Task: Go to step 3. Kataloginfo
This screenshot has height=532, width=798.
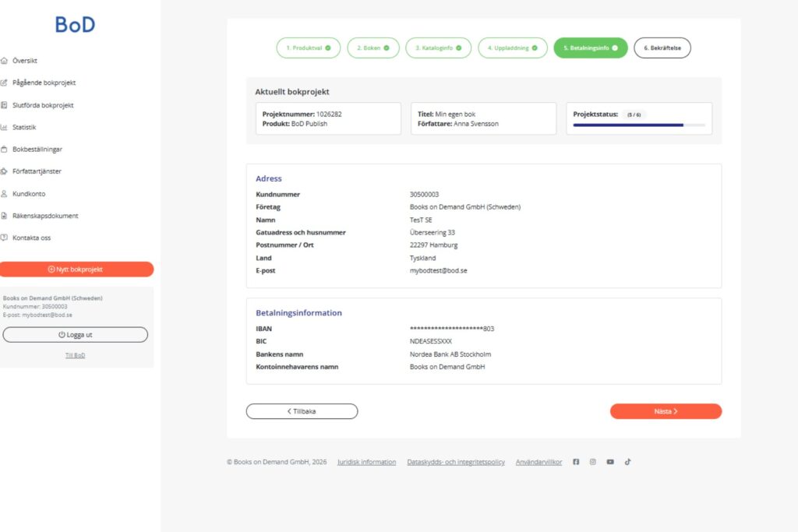Action: pyautogui.click(x=438, y=48)
